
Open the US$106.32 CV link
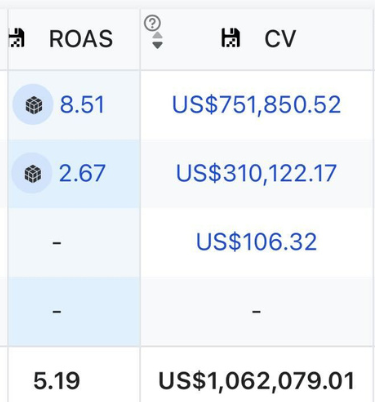(256, 242)
